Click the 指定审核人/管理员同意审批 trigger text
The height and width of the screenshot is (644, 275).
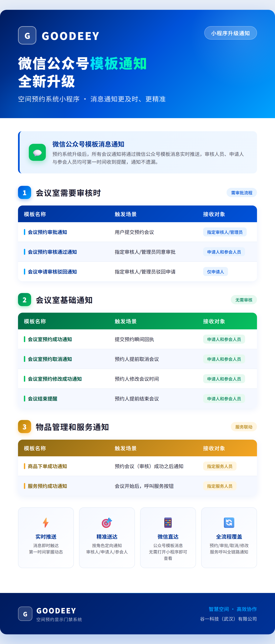[x=145, y=252]
